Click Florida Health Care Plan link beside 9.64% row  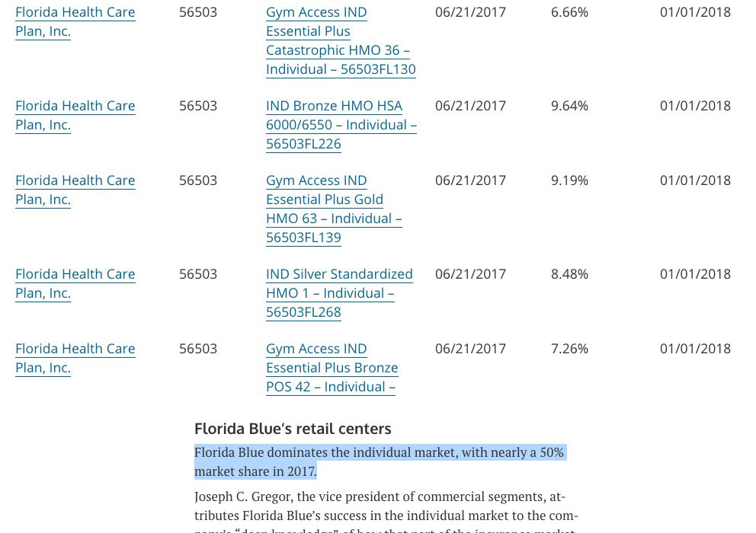coord(75,115)
